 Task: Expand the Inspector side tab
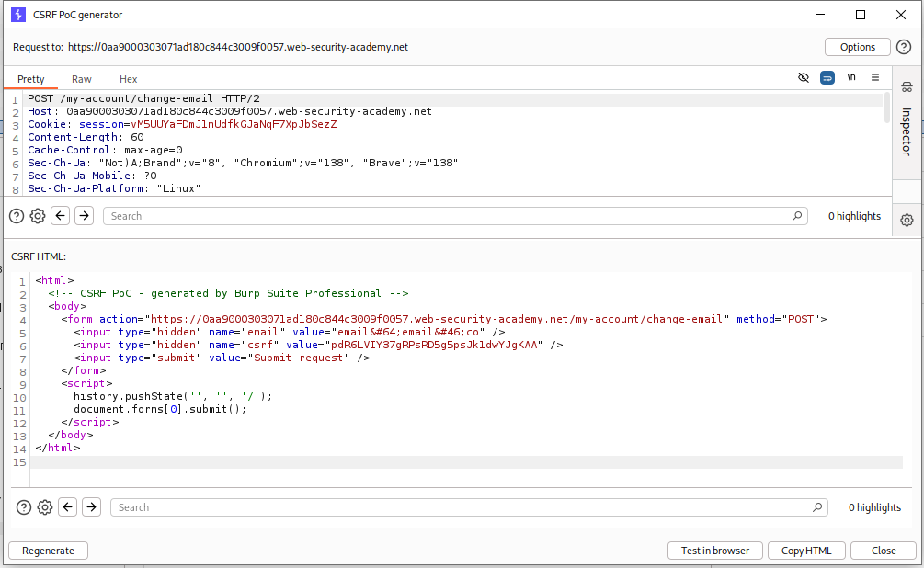click(907, 131)
